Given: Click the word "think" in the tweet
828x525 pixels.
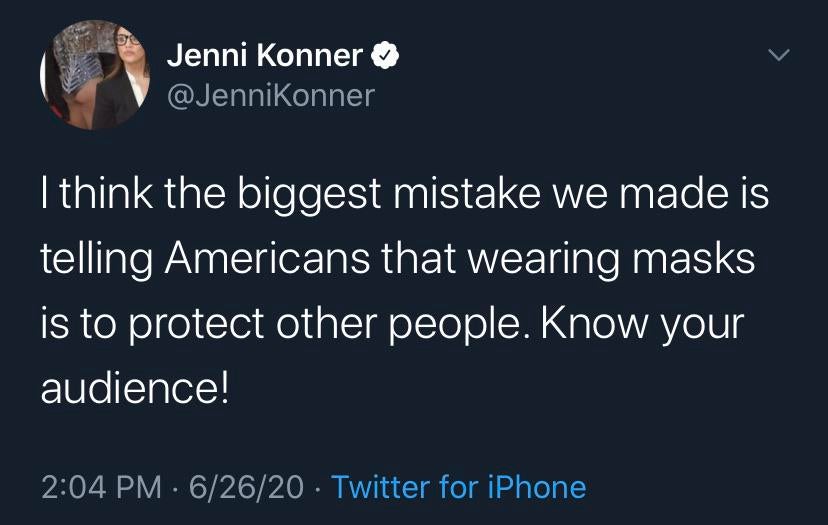Looking at the screenshot, I should [x=107, y=194].
